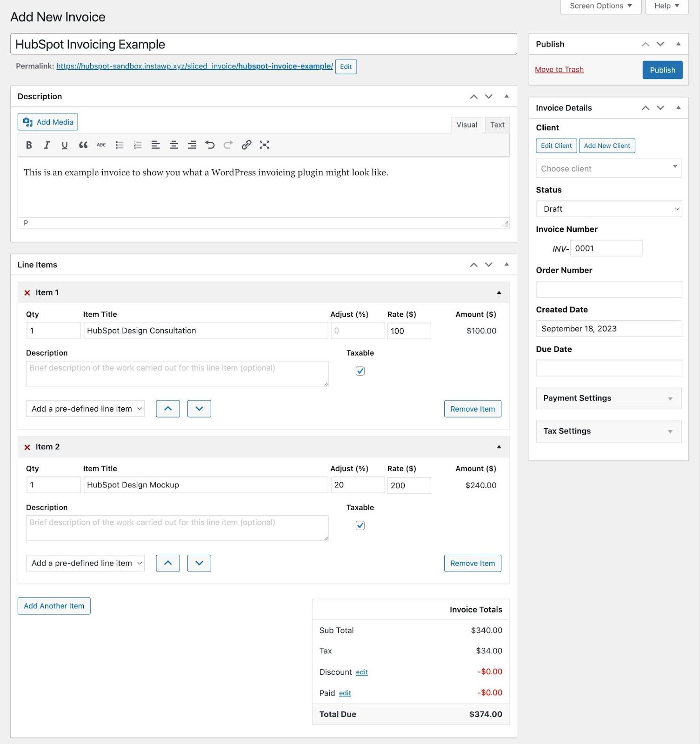Collapse the Invoice Details panel
Image resolution: width=700 pixels, height=744 pixels.
678,107
